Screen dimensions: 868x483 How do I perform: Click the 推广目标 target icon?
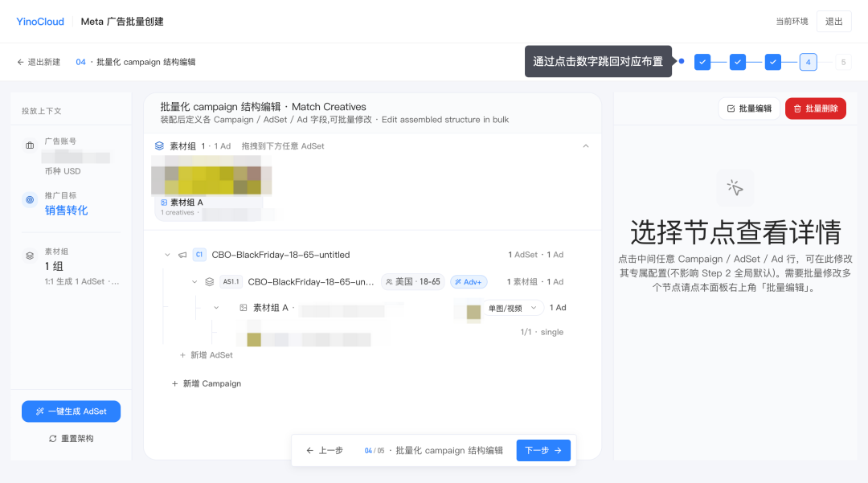[x=30, y=200]
